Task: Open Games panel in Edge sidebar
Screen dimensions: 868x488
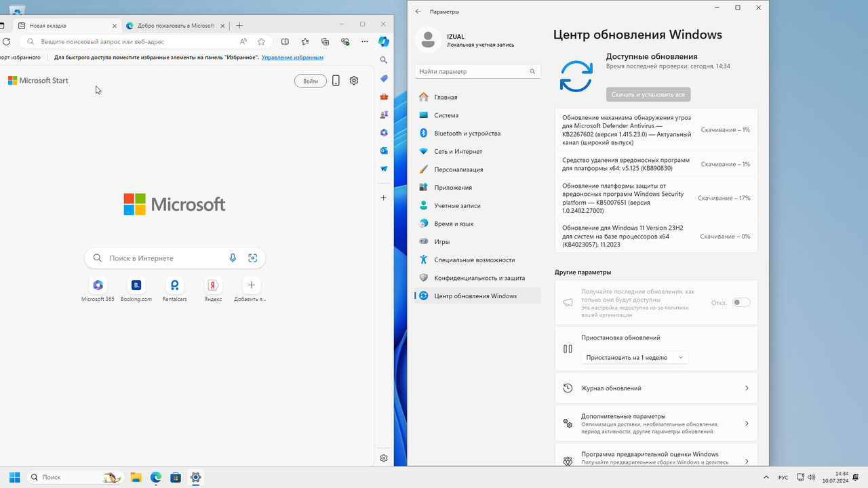Action: coord(384,115)
